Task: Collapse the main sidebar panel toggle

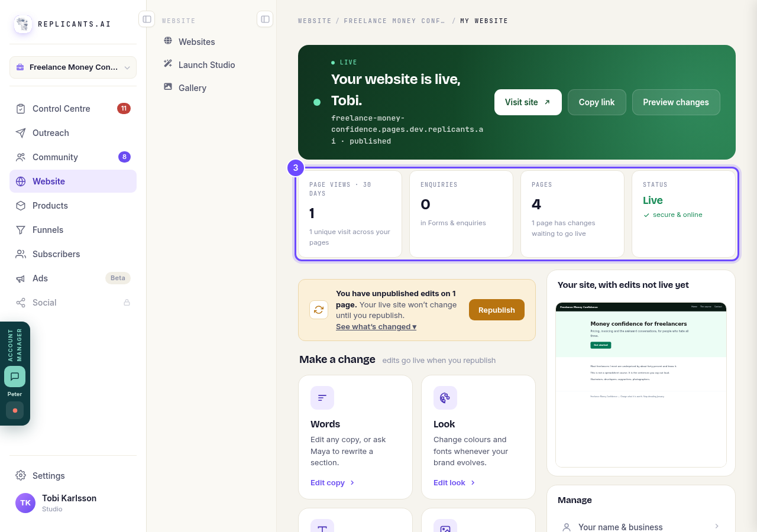Action: [x=147, y=19]
